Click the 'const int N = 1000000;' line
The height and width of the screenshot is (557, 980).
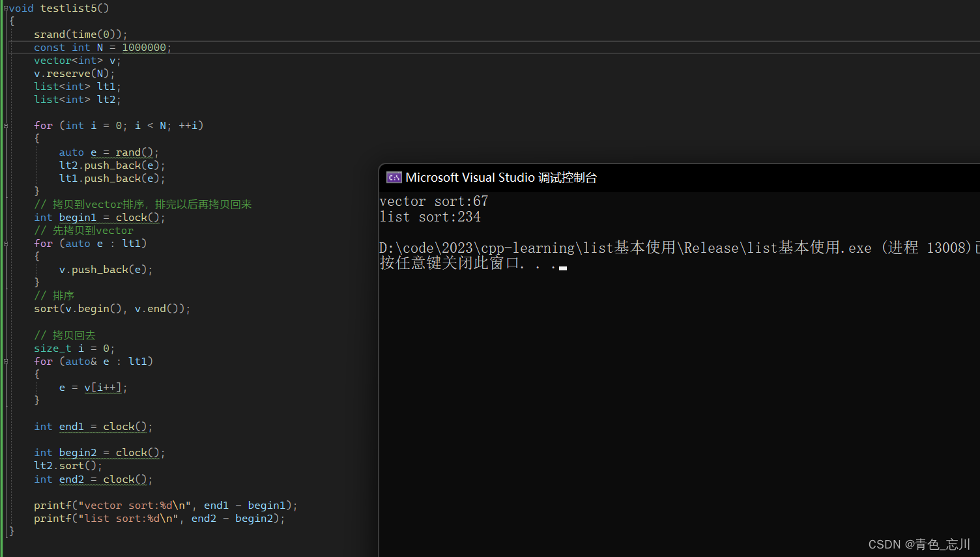click(x=102, y=48)
